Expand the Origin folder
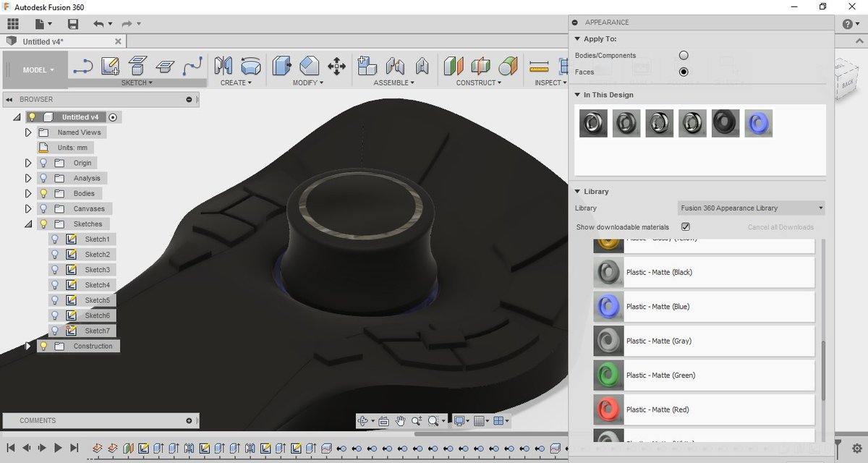868x463 pixels. point(28,163)
